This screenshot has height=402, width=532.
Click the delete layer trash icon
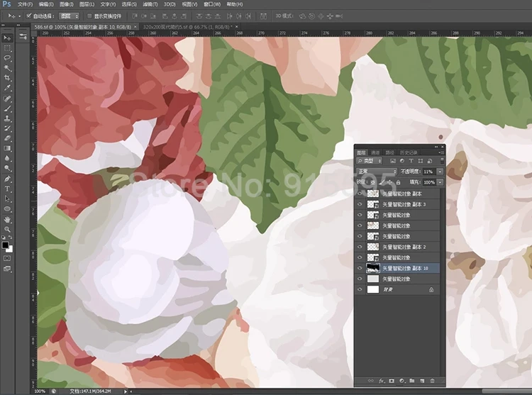click(x=432, y=381)
